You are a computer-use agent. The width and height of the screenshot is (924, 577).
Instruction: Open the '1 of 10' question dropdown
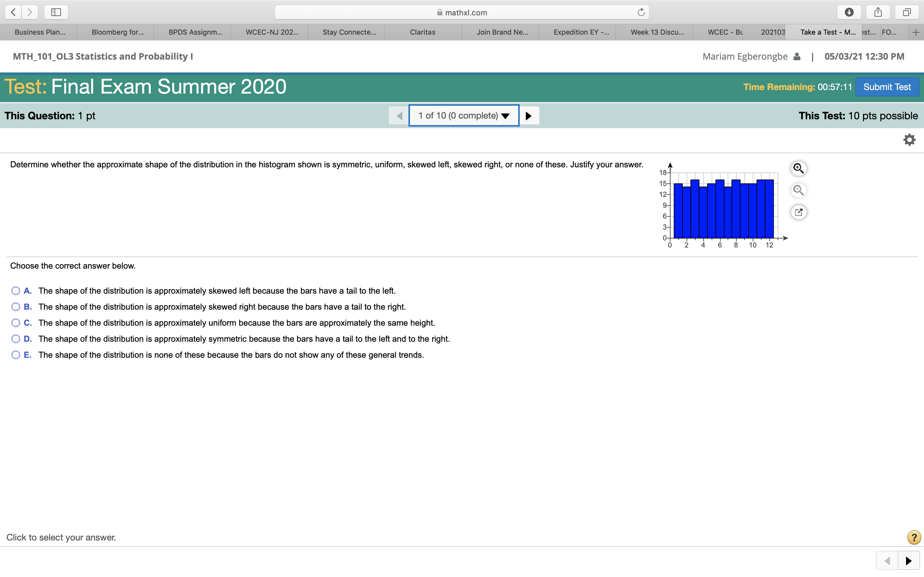point(464,116)
